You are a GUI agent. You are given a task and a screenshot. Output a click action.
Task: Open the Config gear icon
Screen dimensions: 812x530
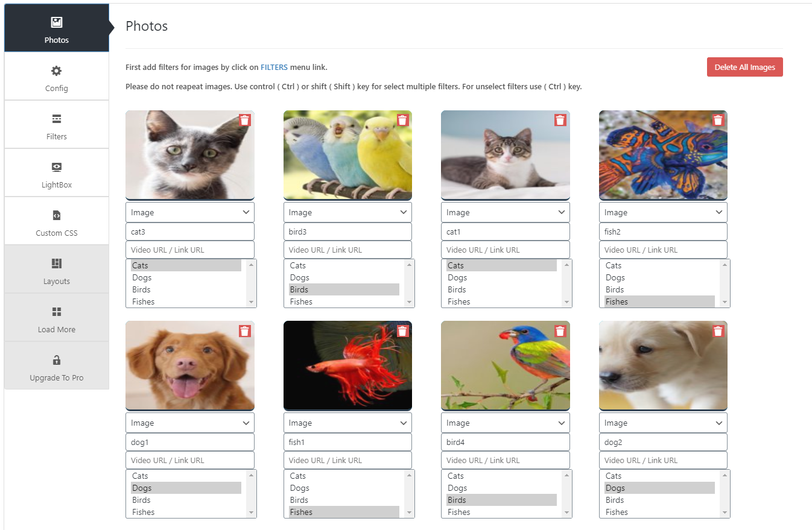(x=56, y=71)
